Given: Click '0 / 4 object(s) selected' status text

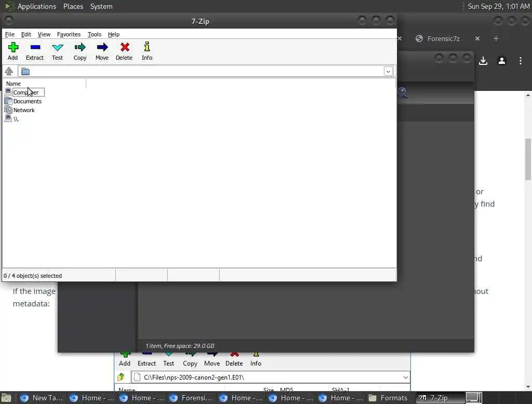Looking at the screenshot, I should (33, 276).
